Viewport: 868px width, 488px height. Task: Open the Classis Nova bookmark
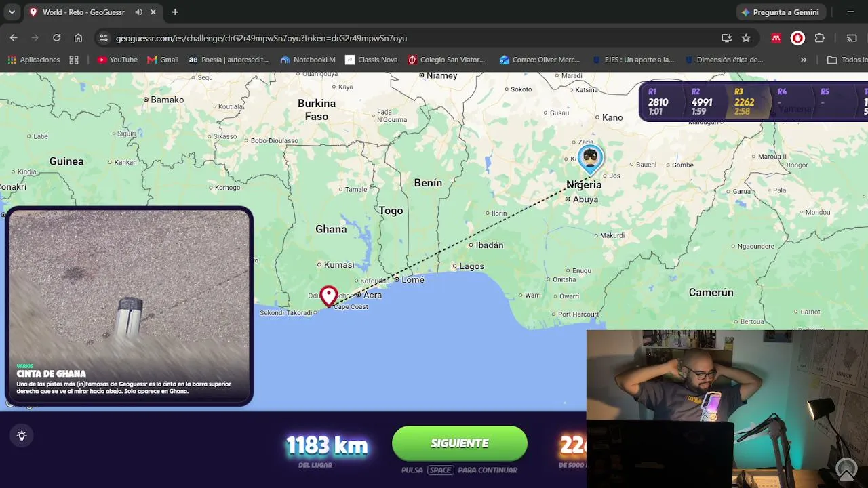point(372,60)
